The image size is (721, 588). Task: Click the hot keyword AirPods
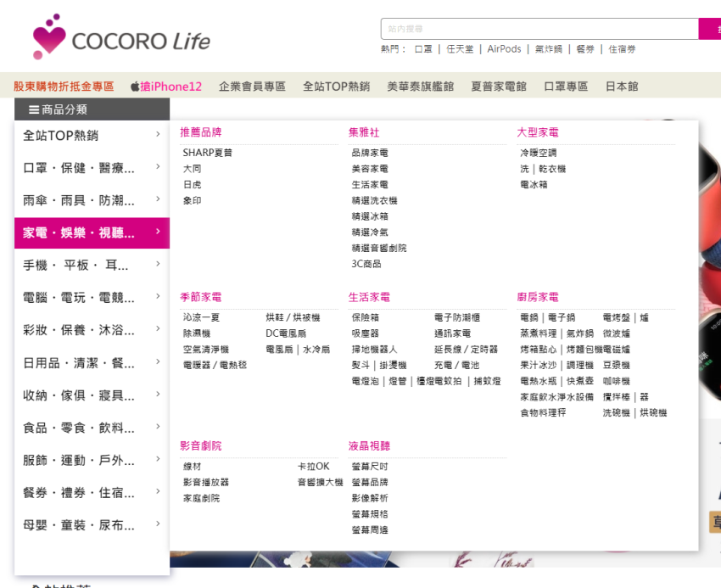click(504, 49)
